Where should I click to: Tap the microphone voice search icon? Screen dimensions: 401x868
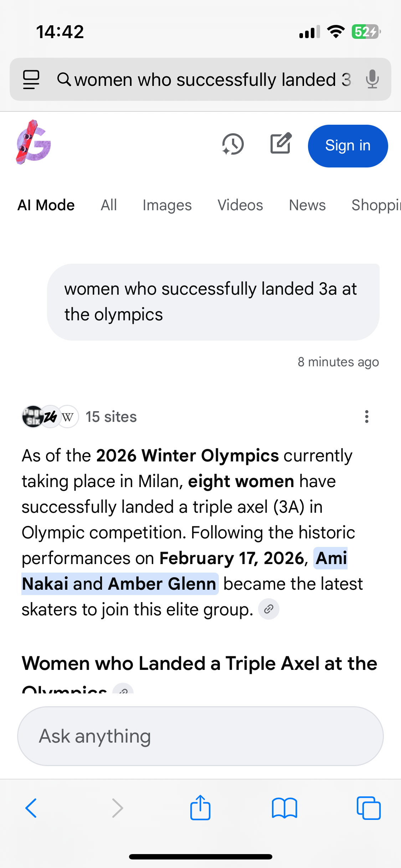pyautogui.click(x=372, y=79)
